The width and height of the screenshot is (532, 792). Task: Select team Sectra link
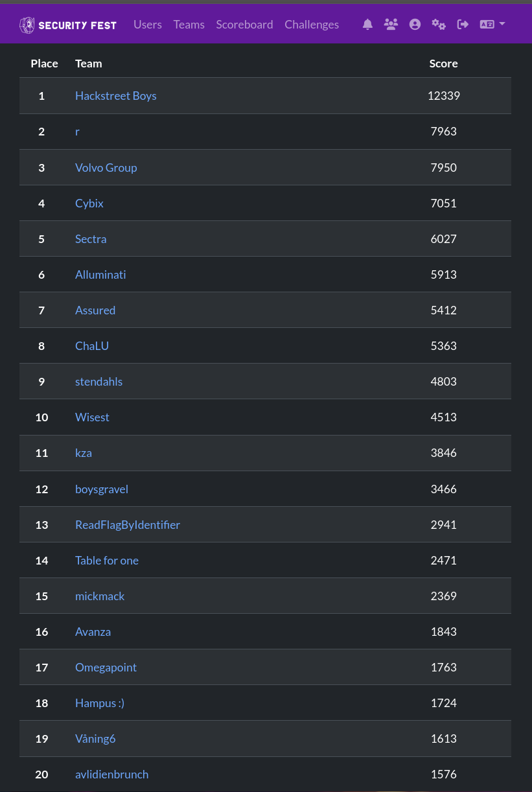(x=91, y=239)
